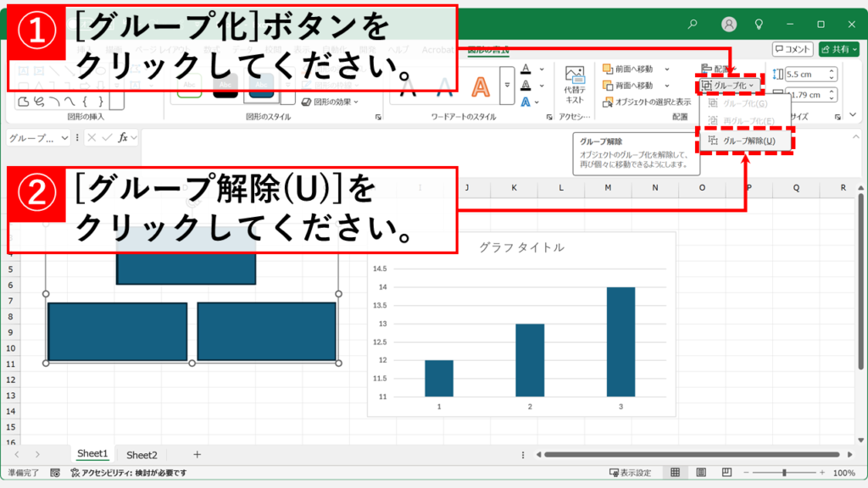This screenshot has height=488, width=868.
Task: Expand the formula bar chevron
Action: pyautogui.click(x=856, y=136)
